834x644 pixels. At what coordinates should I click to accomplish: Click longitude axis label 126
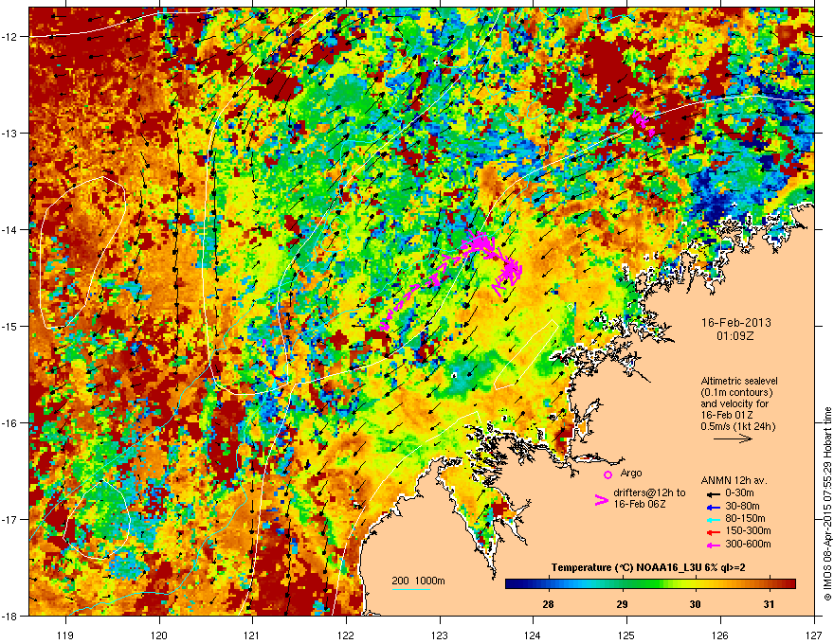720,635
